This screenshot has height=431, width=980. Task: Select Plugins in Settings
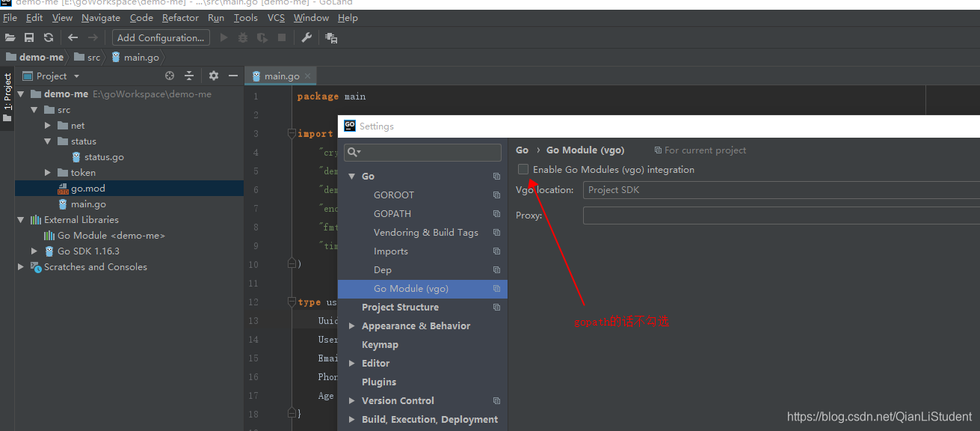click(379, 382)
